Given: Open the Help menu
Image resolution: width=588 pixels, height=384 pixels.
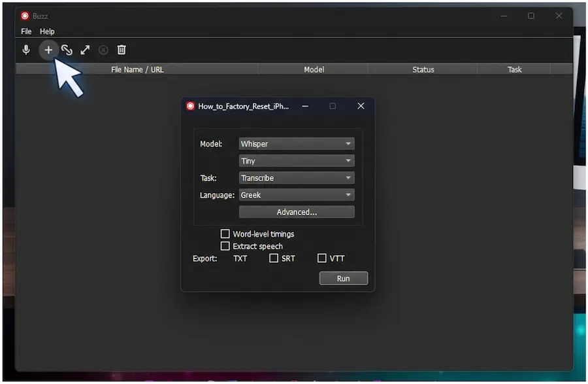Looking at the screenshot, I should click(47, 31).
